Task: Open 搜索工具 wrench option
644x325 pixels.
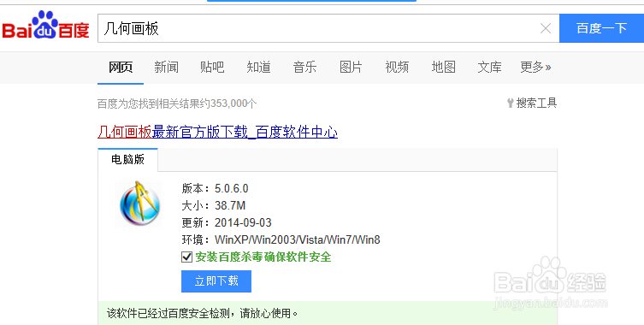Action: pyautogui.click(x=532, y=103)
